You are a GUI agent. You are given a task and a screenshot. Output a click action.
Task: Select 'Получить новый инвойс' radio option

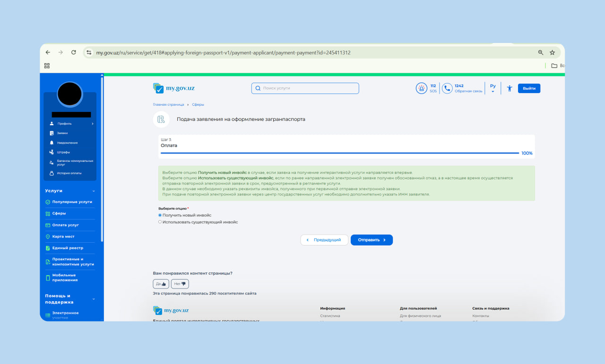click(x=160, y=215)
